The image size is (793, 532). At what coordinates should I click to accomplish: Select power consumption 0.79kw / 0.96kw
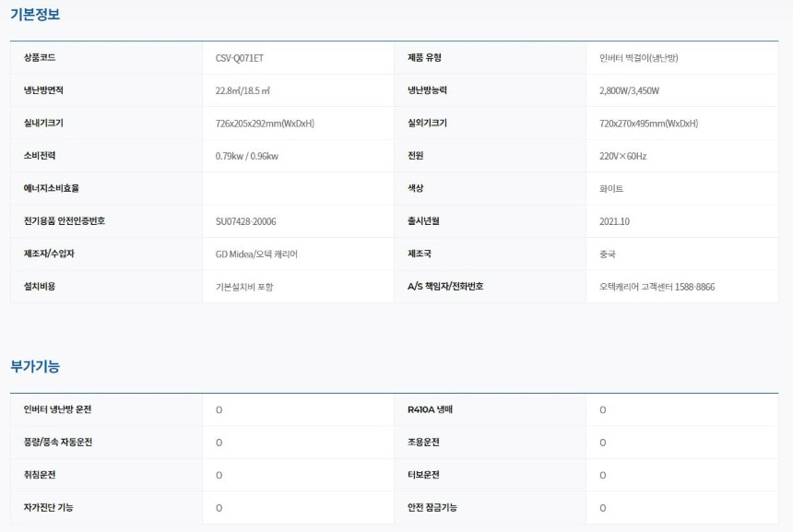(x=246, y=156)
